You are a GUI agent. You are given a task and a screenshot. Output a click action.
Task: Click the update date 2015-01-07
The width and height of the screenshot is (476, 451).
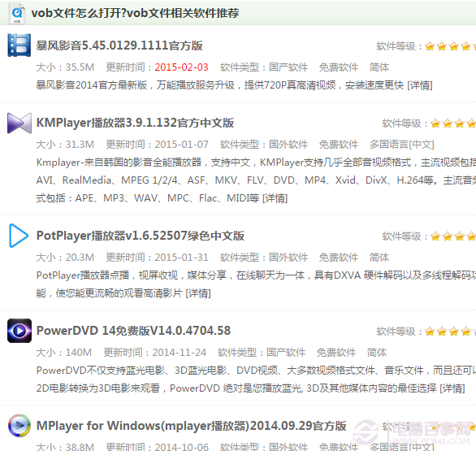pos(181,145)
